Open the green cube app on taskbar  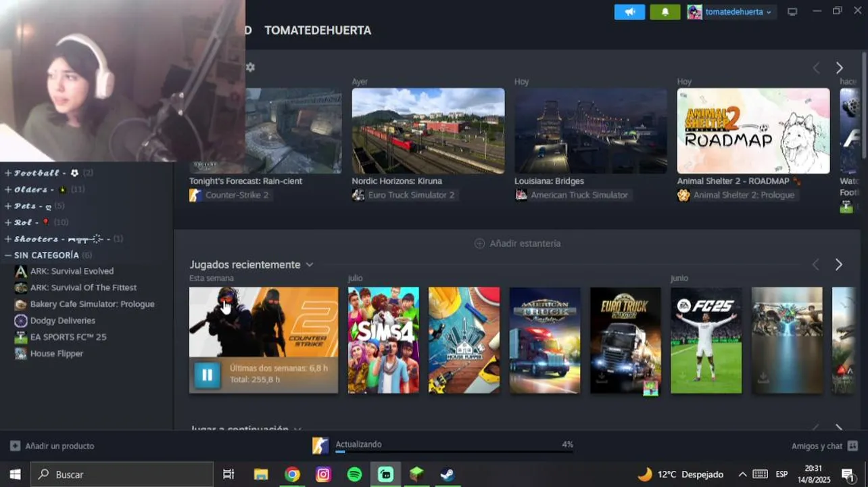[416, 474]
